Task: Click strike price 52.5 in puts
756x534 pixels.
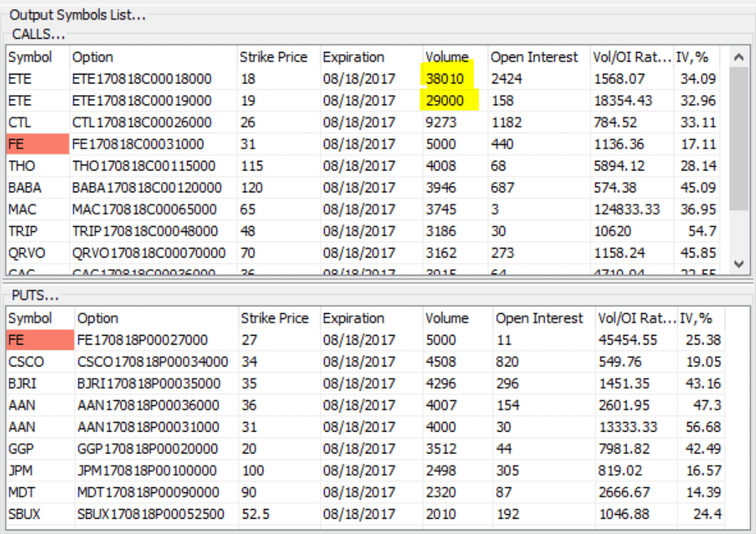Action: [256, 514]
